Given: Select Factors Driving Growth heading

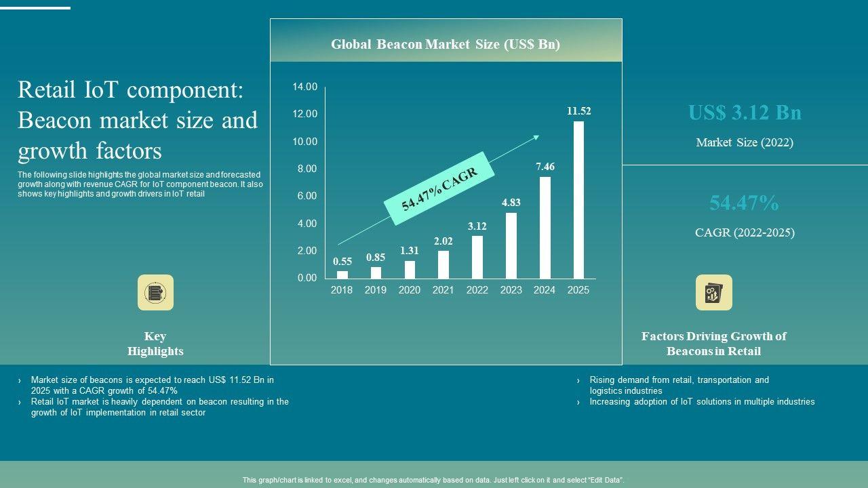Looking at the screenshot, I should click(713, 344).
